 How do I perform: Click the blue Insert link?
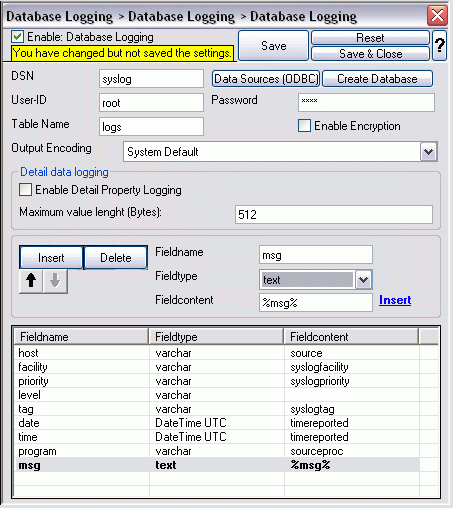395,300
